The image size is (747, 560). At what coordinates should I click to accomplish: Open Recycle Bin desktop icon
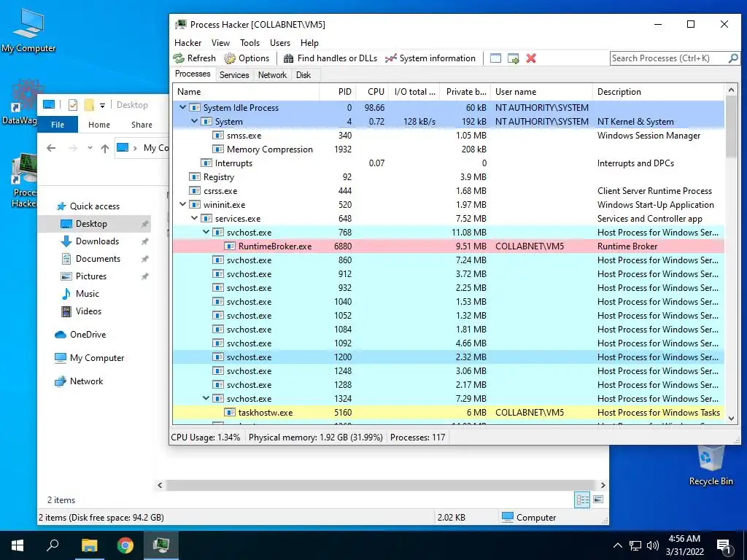pyautogui.click(x=711, y=467)
